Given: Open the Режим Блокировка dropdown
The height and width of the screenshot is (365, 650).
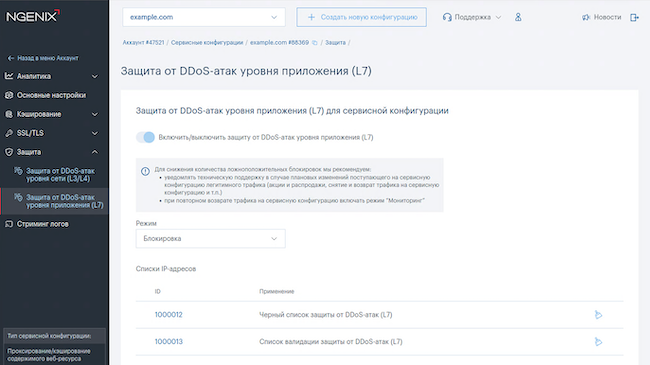Looking at the screenshot, I should (x=210, y=238).
